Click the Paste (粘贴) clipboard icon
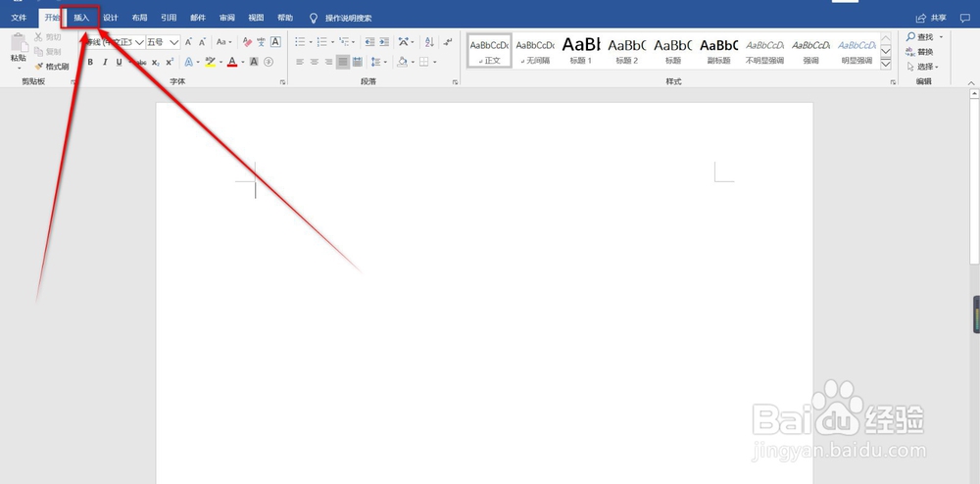980x484 pixels. [x=19, y=42]
